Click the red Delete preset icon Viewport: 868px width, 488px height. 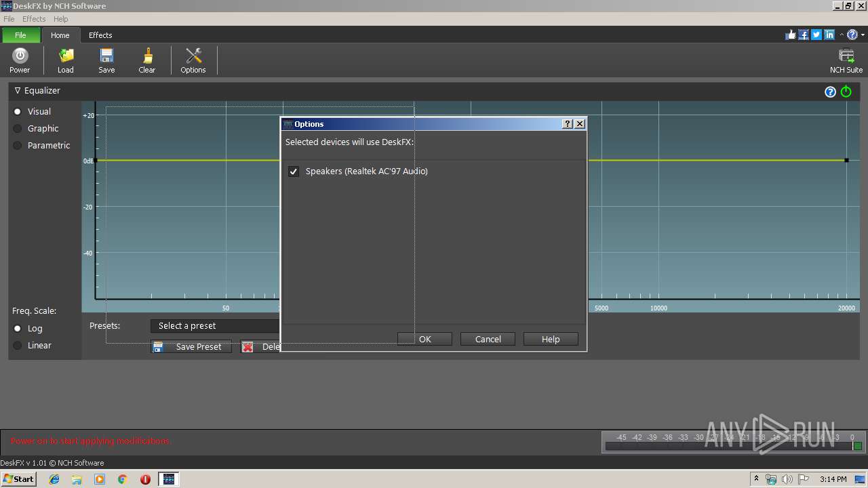[x=248, y=346]
